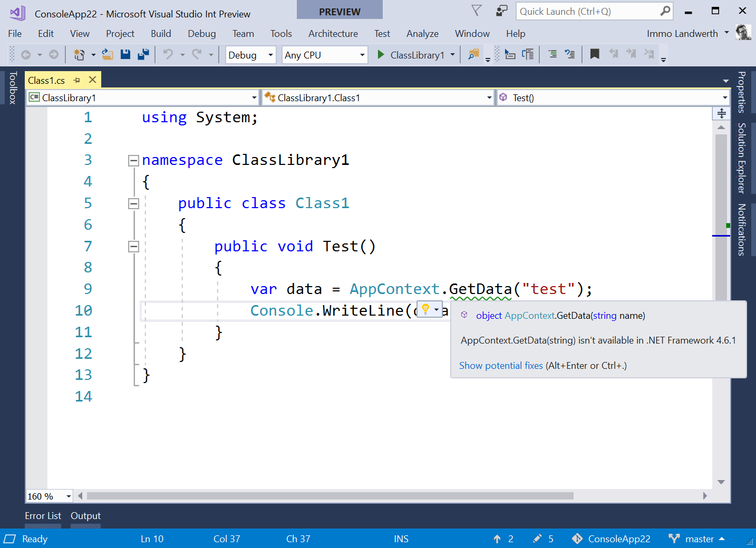Close the Class1.cs tab
Viewport: 756px width, 548px height.
pyautogui.click(x=93, y=80)
